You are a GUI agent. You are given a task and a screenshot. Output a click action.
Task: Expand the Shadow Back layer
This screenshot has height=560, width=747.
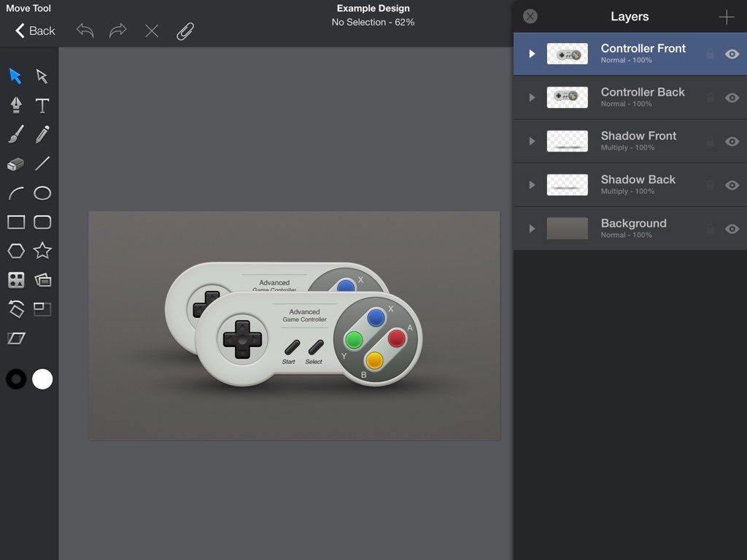[532, 185]
